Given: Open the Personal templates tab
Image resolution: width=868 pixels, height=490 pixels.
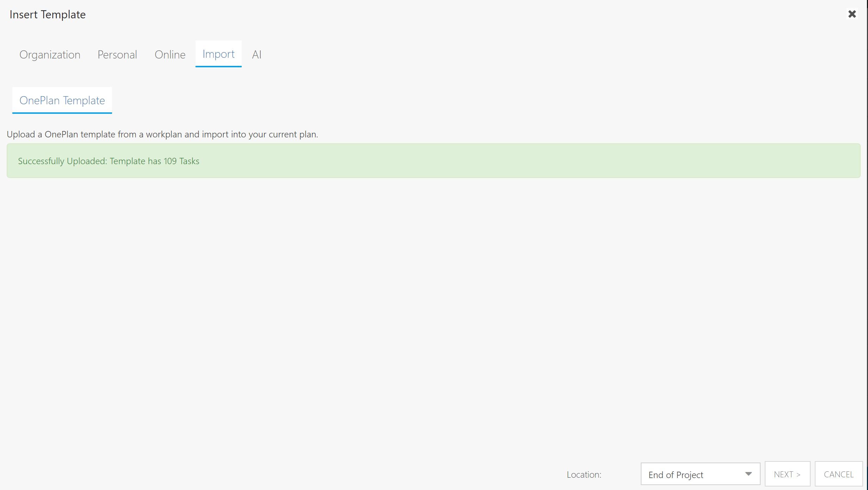Looking at the screenshot, I should [x=117, y=54].
